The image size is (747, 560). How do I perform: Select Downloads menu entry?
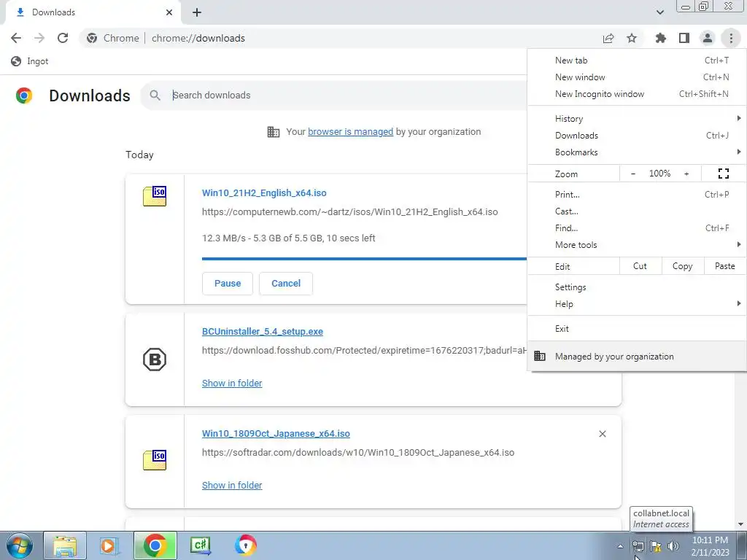(x=637, y=135)
